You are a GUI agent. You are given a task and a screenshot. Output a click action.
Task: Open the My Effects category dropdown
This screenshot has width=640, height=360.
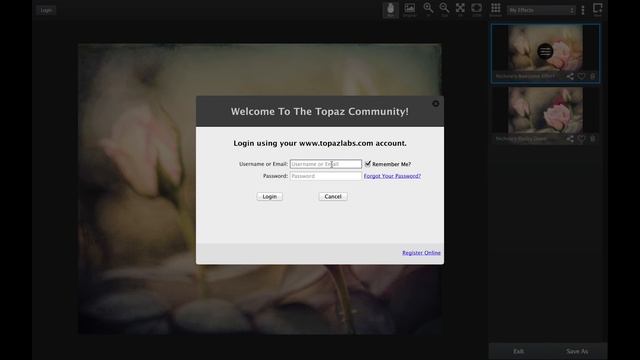[x=541, y=10]
